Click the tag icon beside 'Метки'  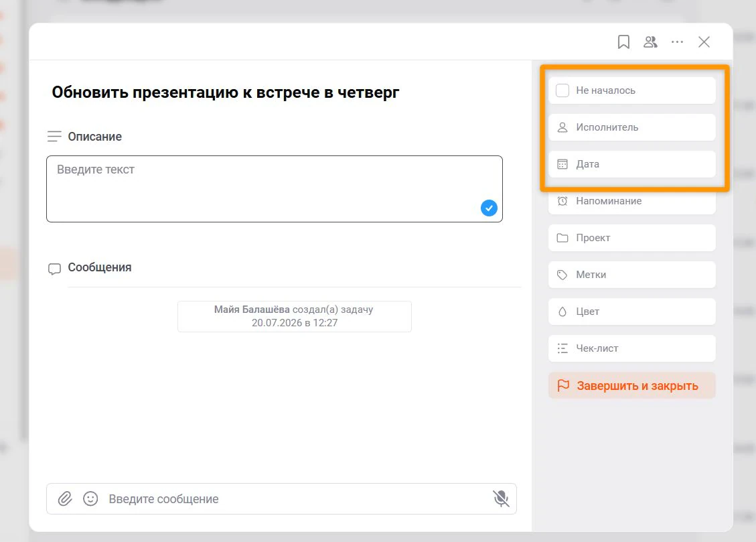562,275
